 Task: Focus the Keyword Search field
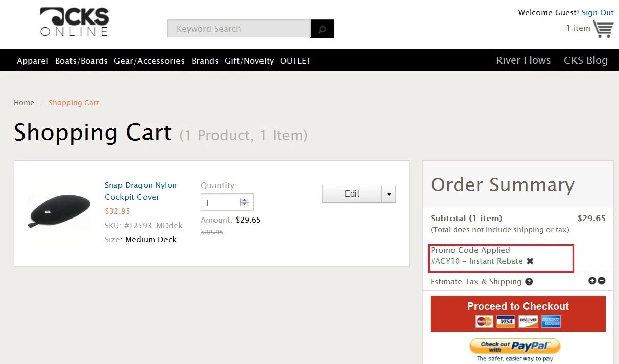(x=239, y=29)
